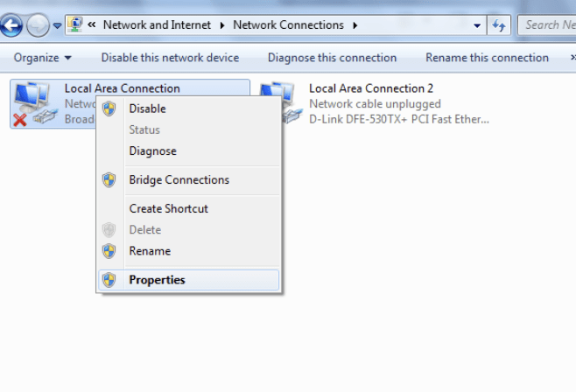Open the recent pages dropdown arrow
The image size is (576, 392).
57,25
